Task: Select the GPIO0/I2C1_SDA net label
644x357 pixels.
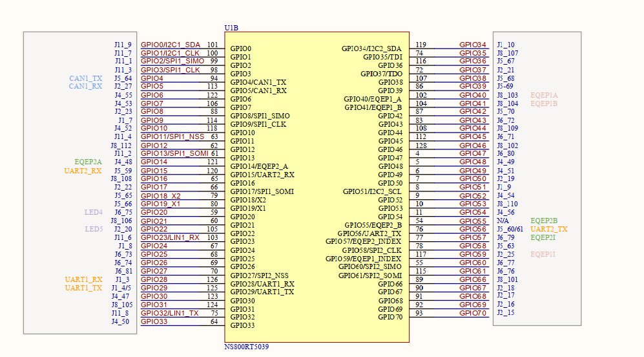Action: (171, 45)
